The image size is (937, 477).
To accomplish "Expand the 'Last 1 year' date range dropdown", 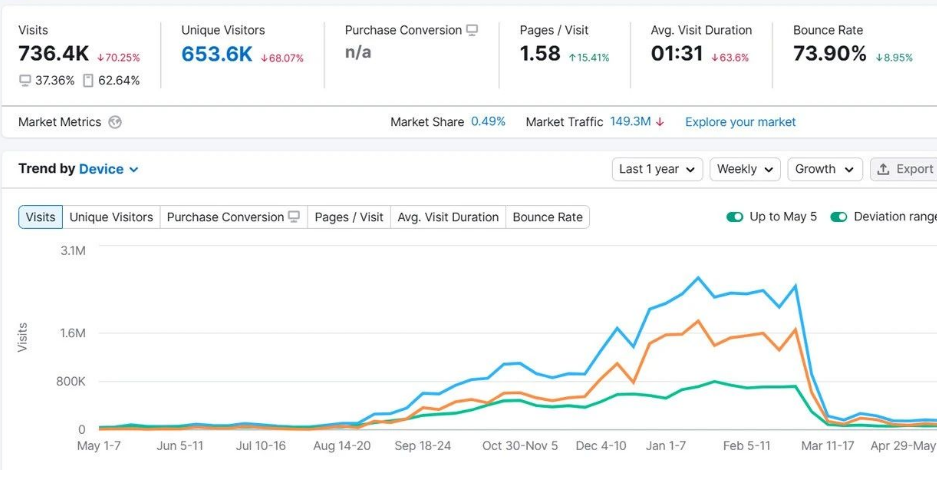I will (656, 169).
